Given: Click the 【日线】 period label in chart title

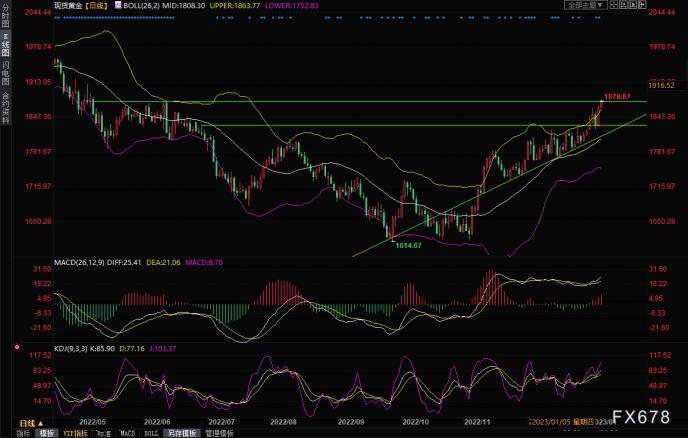Looking at the screenshot, I should click(x=95, y=6).
